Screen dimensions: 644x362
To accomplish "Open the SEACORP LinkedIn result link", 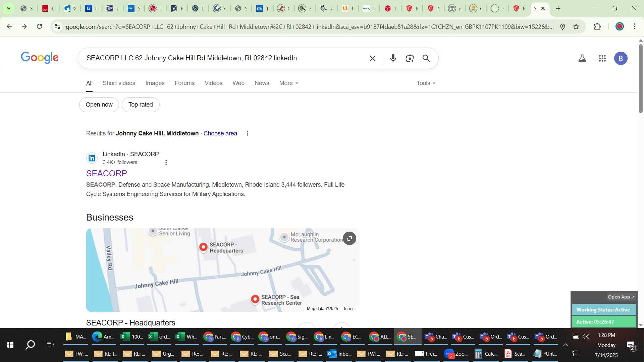I will (107, 173).
